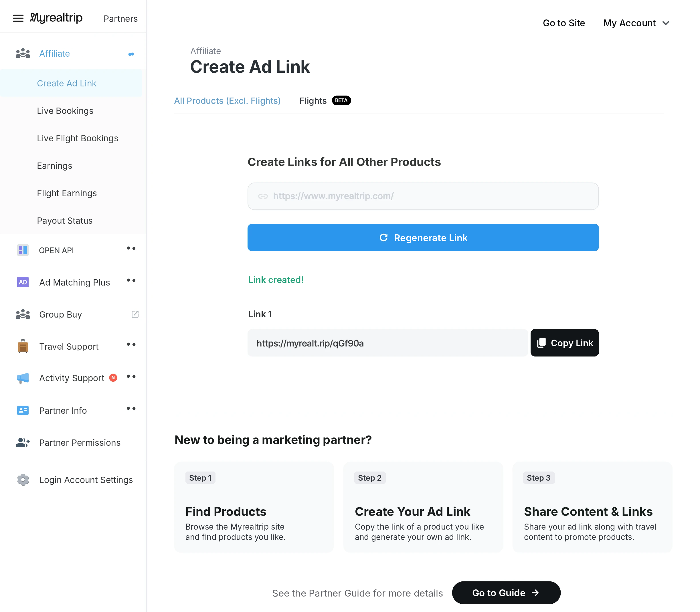Click the Copy Link button
700x612 pixels.
pyautogui.click(x=564, y=342)
